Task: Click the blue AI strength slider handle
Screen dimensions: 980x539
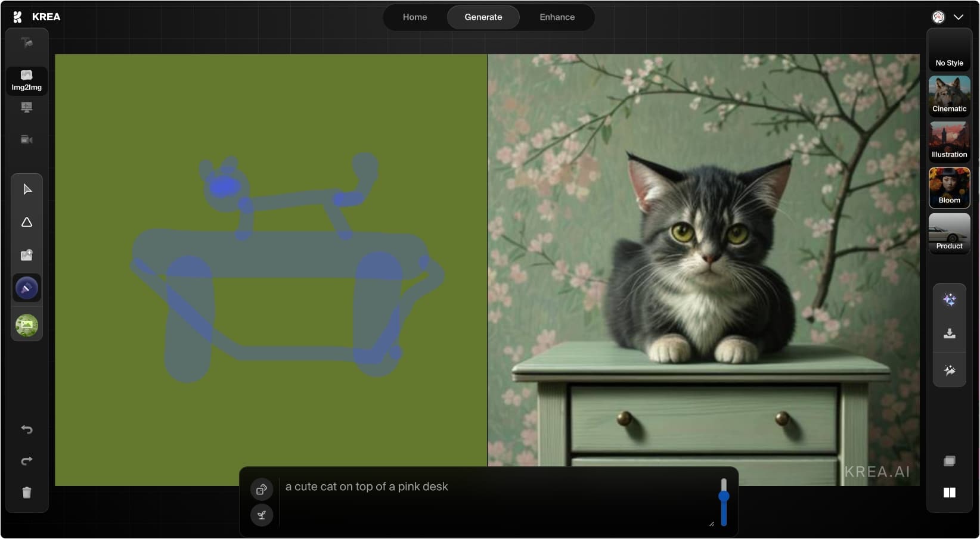Action: click(x=724, y=496)
